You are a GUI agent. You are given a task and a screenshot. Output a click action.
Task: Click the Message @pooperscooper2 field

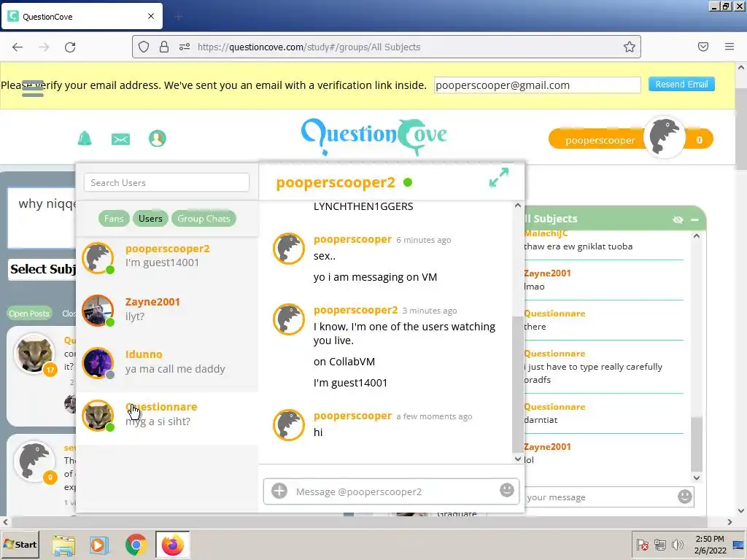pos(391,491)
